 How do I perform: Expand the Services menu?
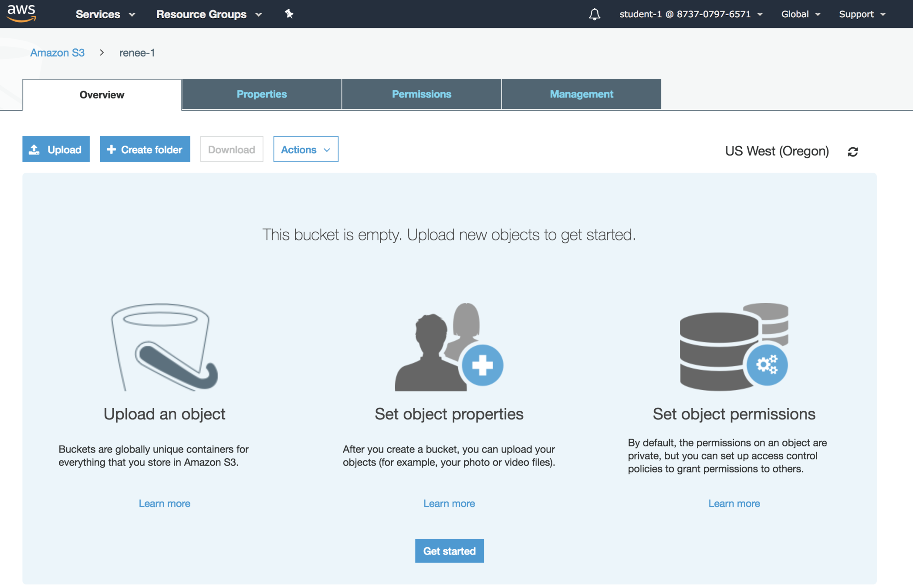coord(105,14)
